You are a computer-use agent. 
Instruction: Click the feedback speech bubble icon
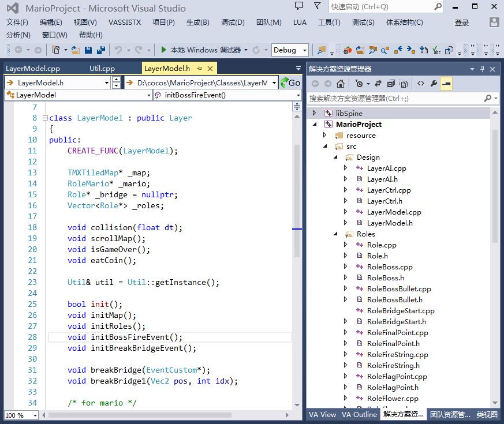tap(299, 6)
